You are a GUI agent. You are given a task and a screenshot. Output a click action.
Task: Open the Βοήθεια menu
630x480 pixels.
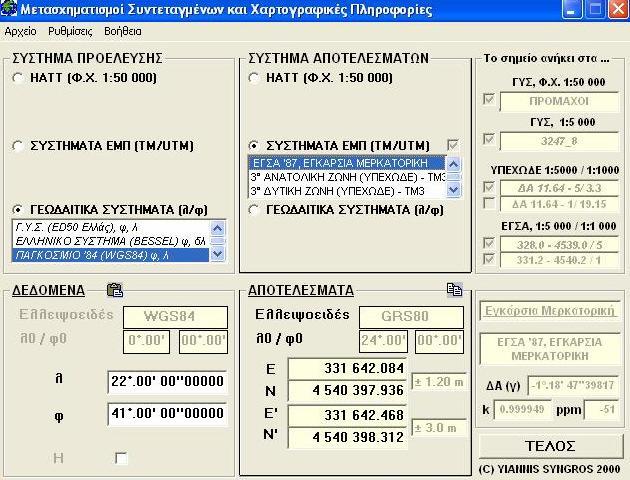coord(123,31)
